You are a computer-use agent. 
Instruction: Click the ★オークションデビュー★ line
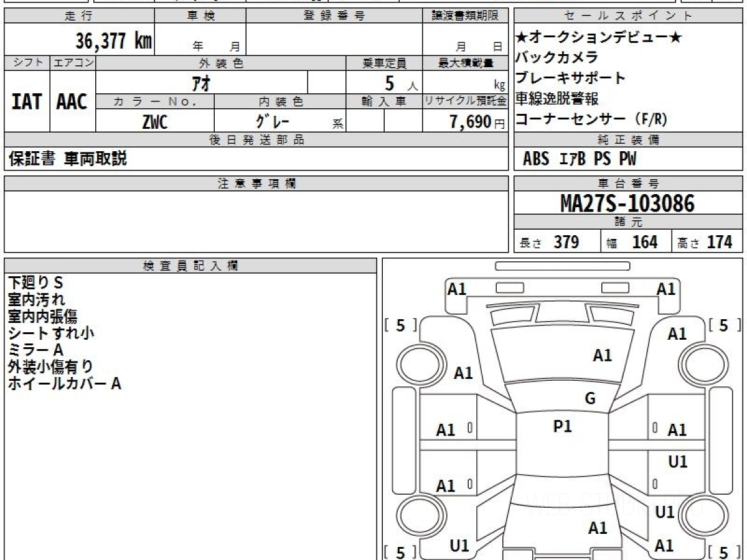599,37
